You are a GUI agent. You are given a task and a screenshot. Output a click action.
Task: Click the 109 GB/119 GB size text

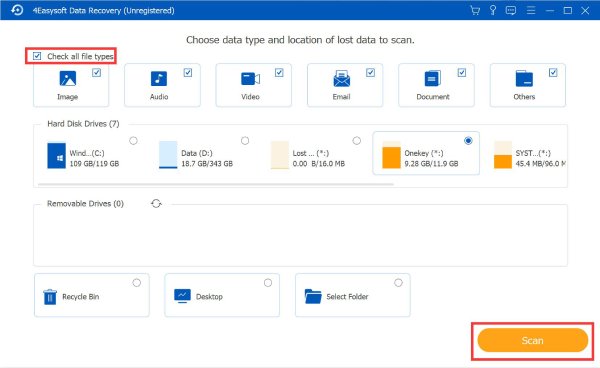[94, 164]
